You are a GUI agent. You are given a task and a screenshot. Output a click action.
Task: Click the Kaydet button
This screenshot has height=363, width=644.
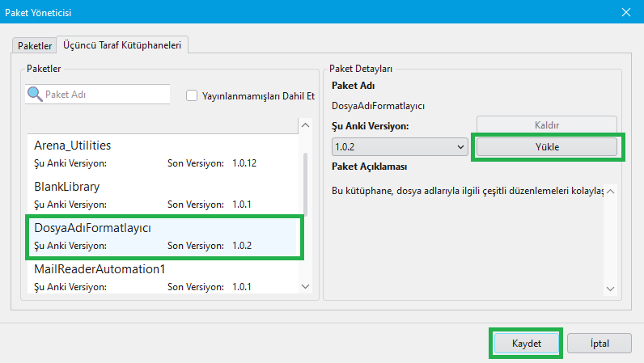(526, 343)
